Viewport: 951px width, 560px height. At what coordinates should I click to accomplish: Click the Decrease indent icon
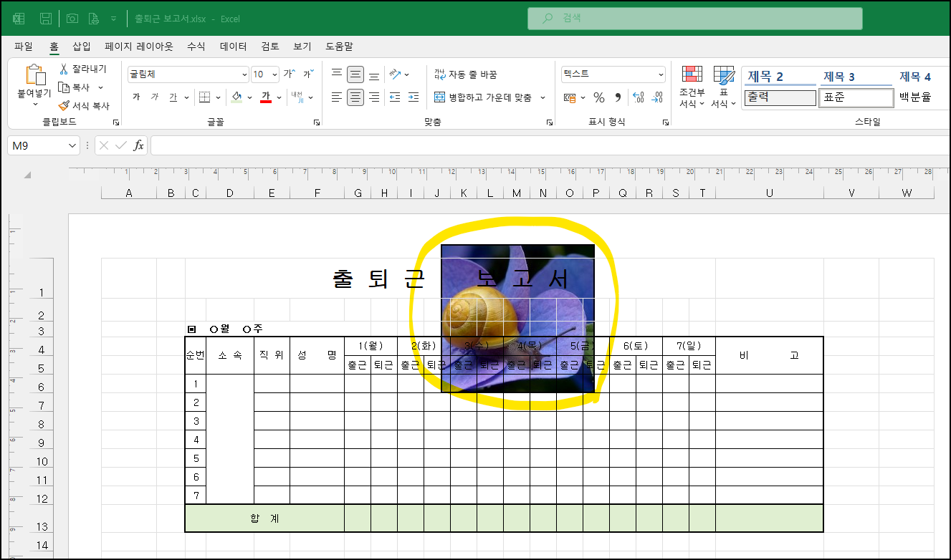click(395, 97)
